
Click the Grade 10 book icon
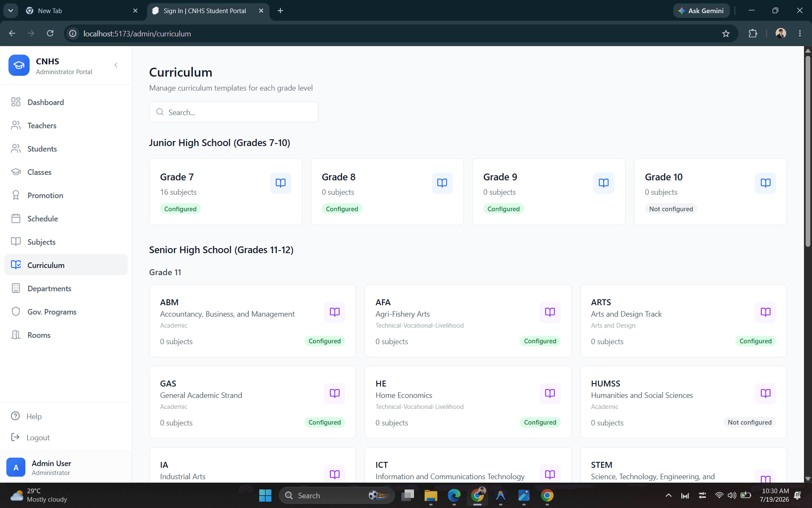tap(765, 183)
